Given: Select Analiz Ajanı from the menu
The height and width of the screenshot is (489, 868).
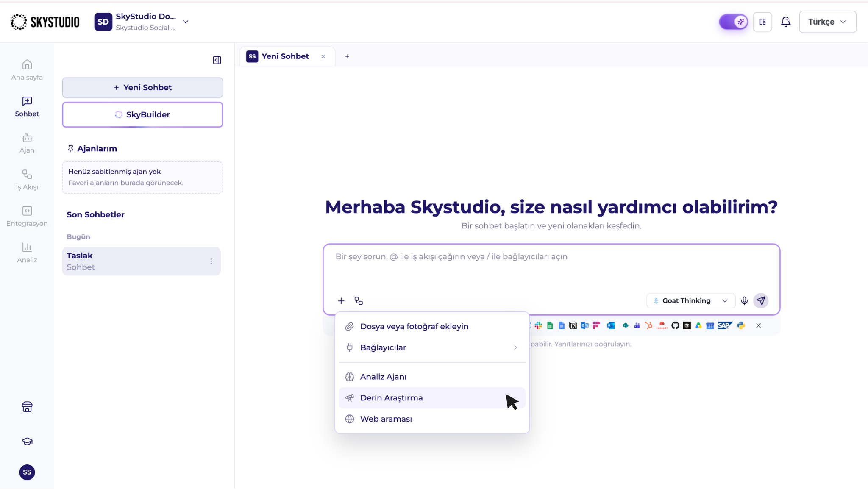Looking at the screenshot, I should pos(432,377).
